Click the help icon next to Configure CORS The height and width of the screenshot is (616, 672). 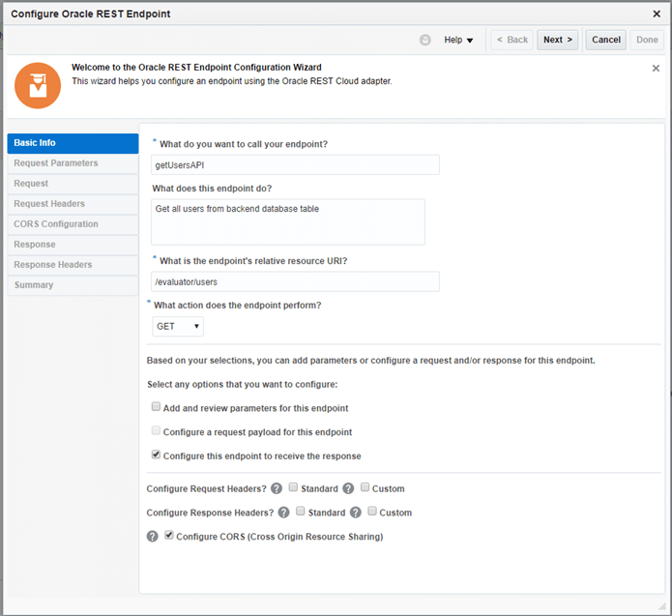[x=152, y=536]
